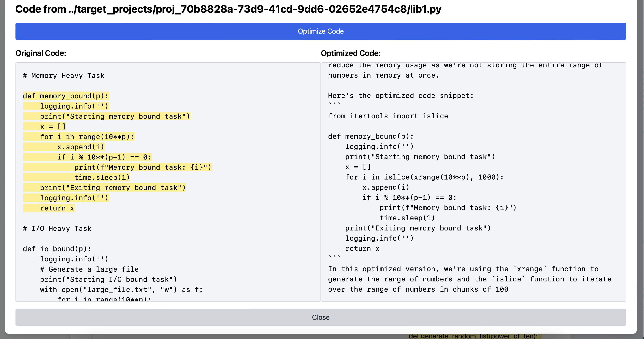The image size is (644, 339).
Task: Close the code dialog
Action: point(321,317)
